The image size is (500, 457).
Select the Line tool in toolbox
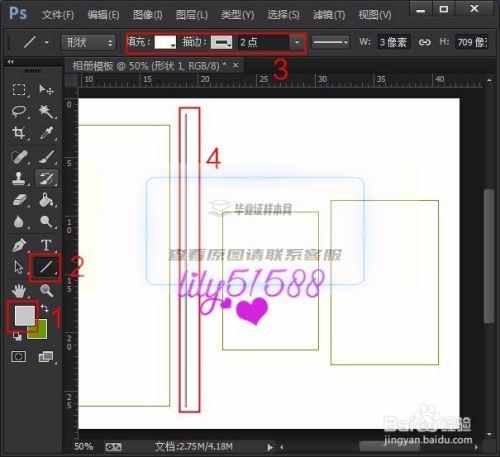[46, 267]
